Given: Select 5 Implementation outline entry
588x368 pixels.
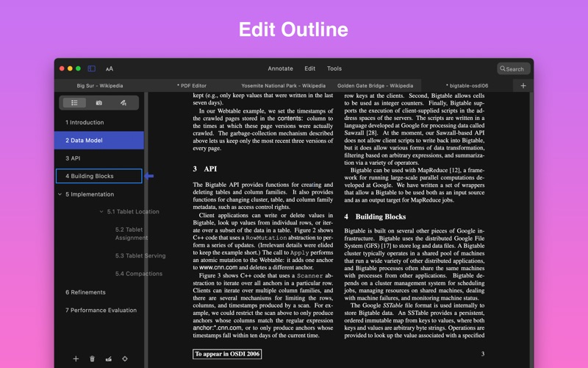Looking at the screenshot, I should pyautogui.click(x=90, y=194).
